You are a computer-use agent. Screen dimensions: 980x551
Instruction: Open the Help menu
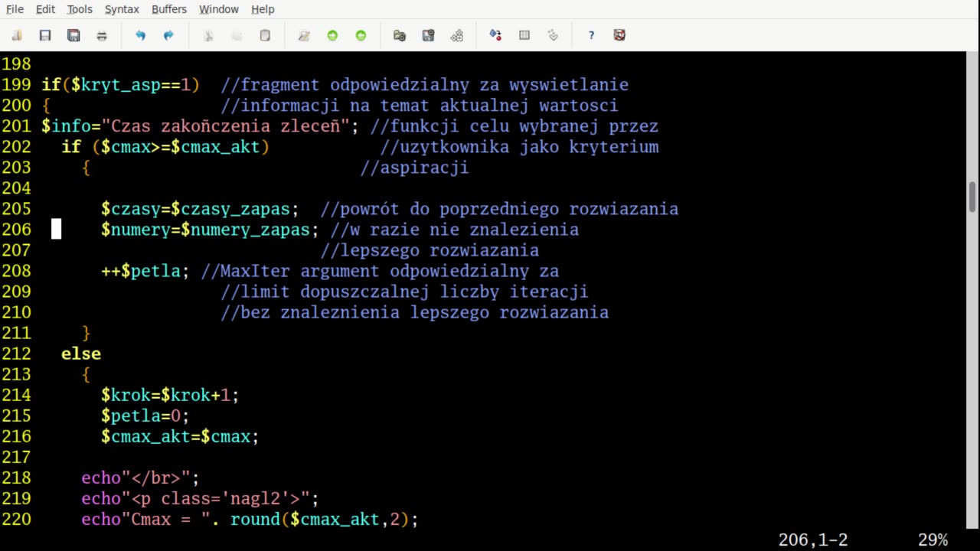(263, 9)
